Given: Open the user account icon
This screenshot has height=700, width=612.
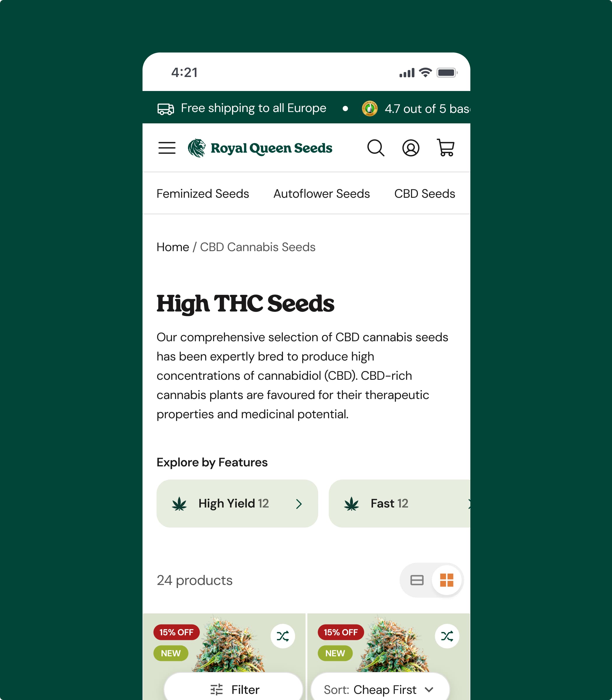Looking at the screenshot, I should pyautogui.click(x=411, y=148).
